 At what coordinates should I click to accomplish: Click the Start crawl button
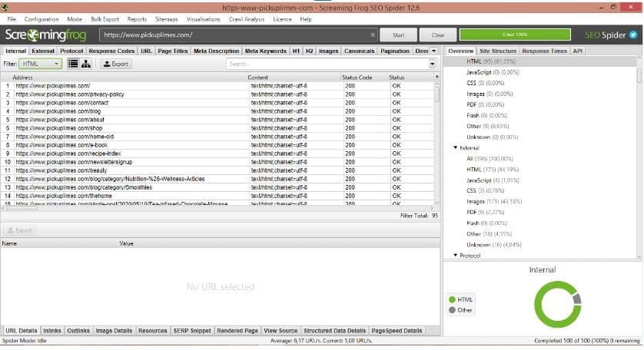[x=398, y=35]
